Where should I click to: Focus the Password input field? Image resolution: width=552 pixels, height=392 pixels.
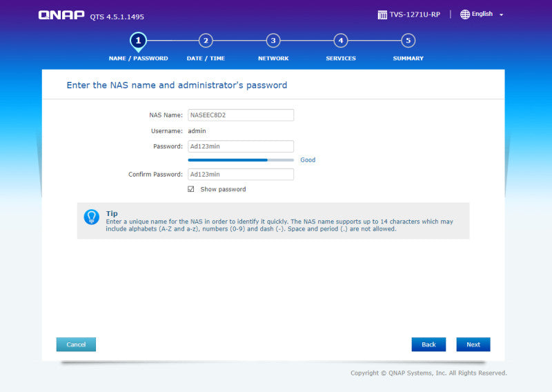[241, 146]
